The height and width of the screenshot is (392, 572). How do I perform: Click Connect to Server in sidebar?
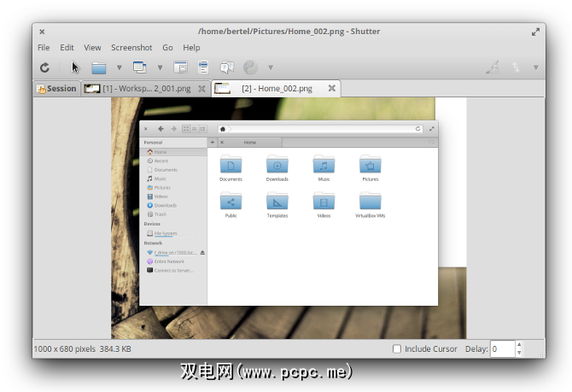(x=173, y=271)
